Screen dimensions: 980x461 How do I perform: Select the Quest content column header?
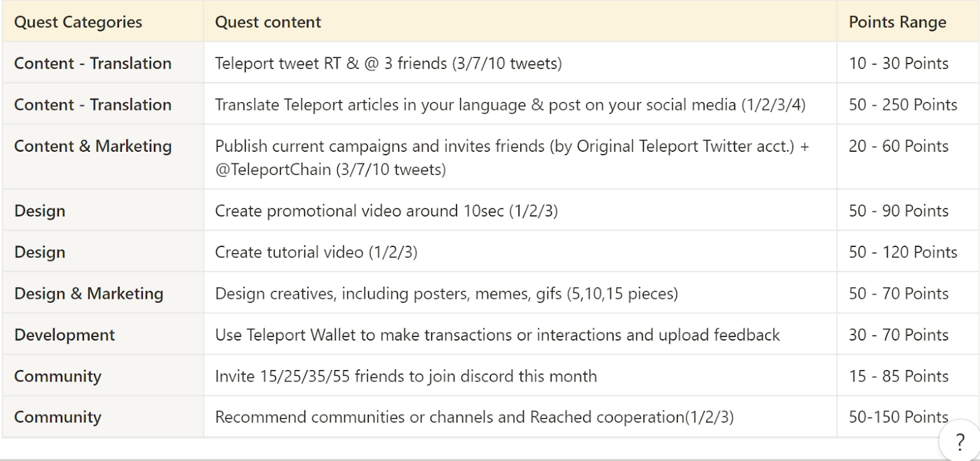coord(520,22)
